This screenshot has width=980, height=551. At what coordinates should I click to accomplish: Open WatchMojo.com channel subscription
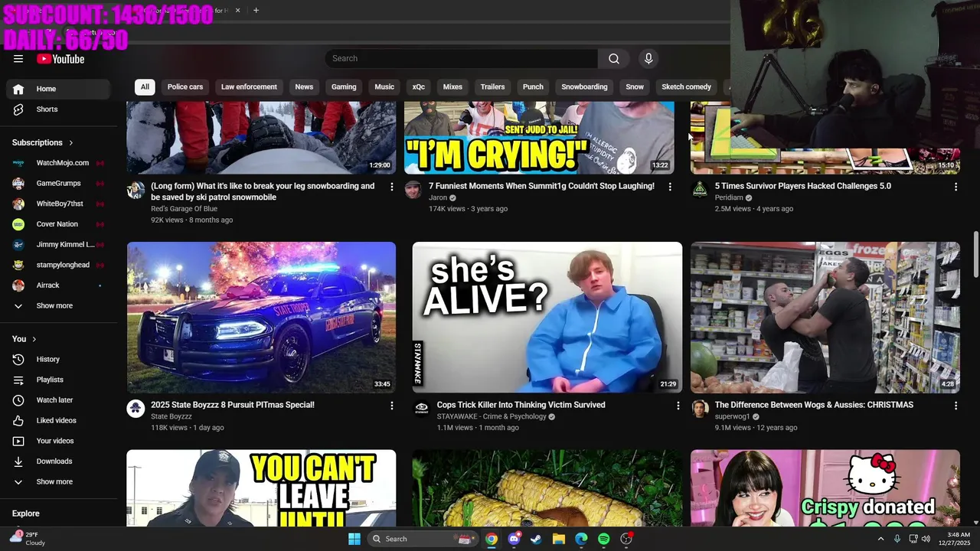[x=58, y=163]
